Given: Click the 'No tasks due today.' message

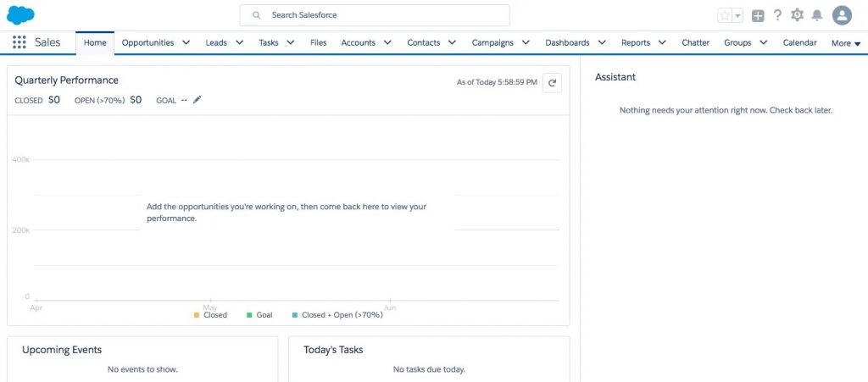Looking at the screenshot, I should click(429, 369).
